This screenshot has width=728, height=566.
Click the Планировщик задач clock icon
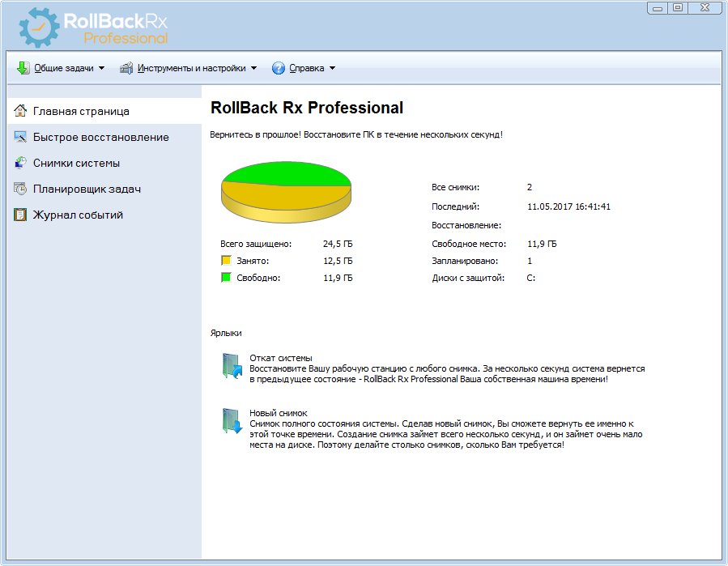tap(20, 189)
